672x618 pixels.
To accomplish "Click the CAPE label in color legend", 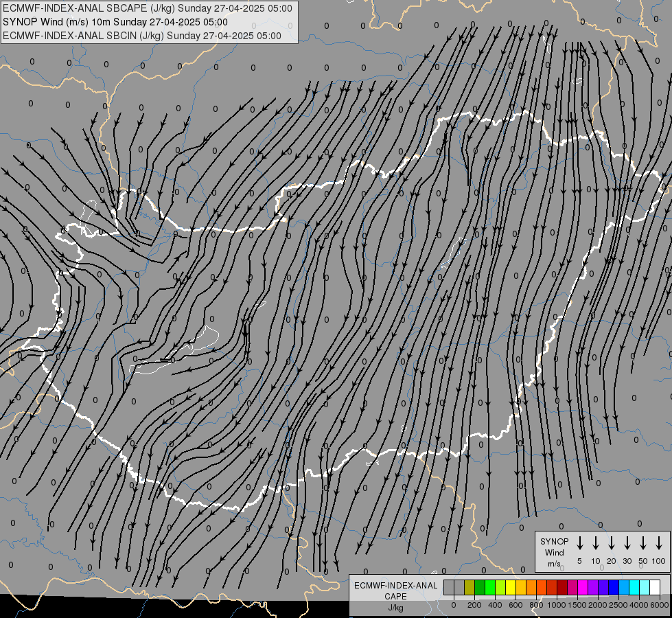I will click(x=395, y=597).
